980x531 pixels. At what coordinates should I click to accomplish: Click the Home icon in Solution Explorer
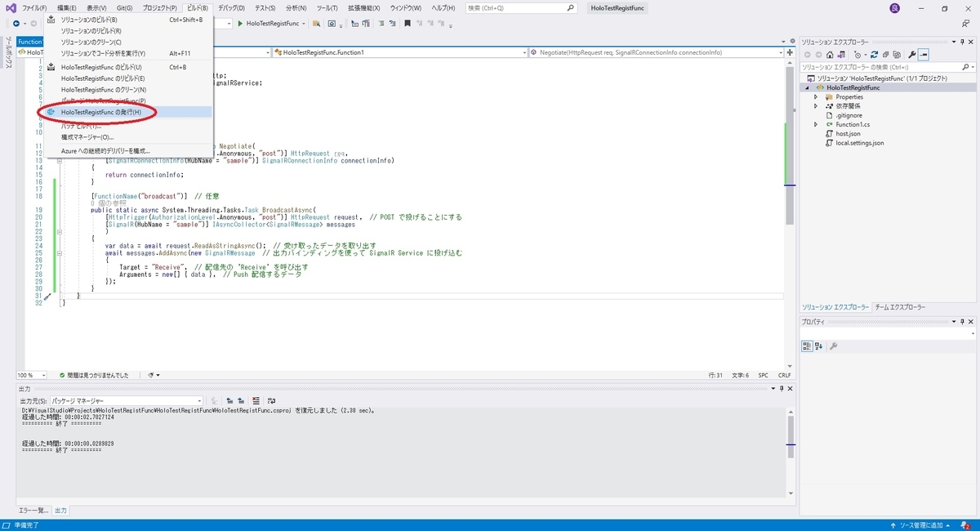click(x=830, y=55)
